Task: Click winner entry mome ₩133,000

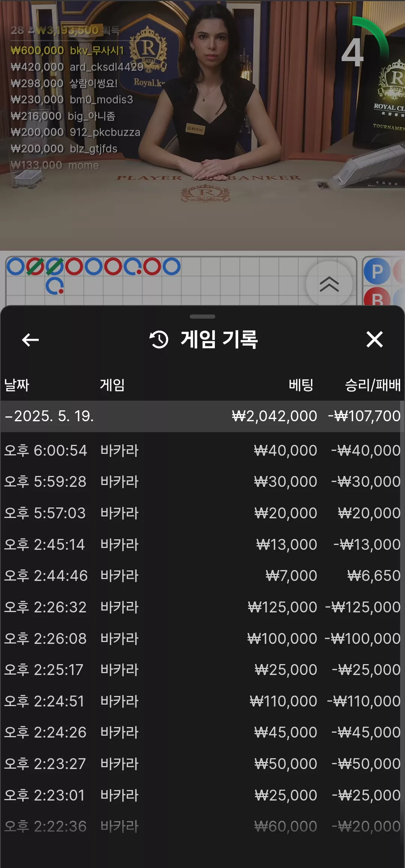Action: coord(55,165)
